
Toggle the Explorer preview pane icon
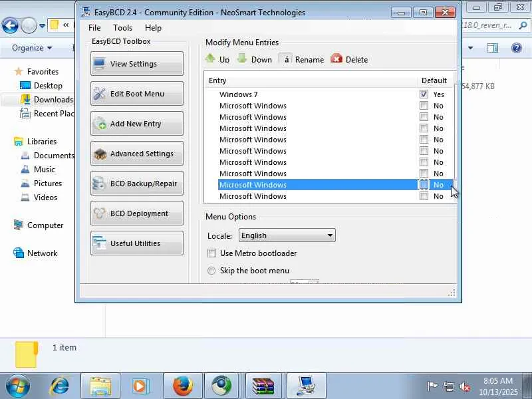tap(493, 48)
